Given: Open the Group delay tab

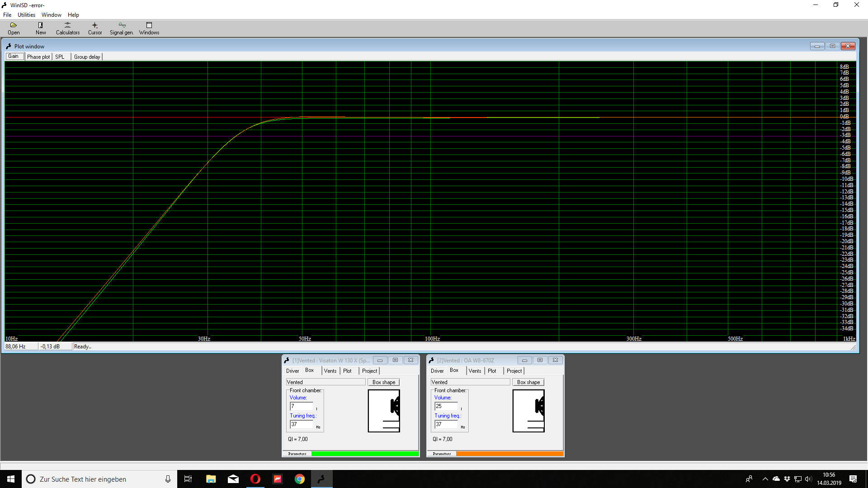Looking at the screenshot, I should 87,57.
